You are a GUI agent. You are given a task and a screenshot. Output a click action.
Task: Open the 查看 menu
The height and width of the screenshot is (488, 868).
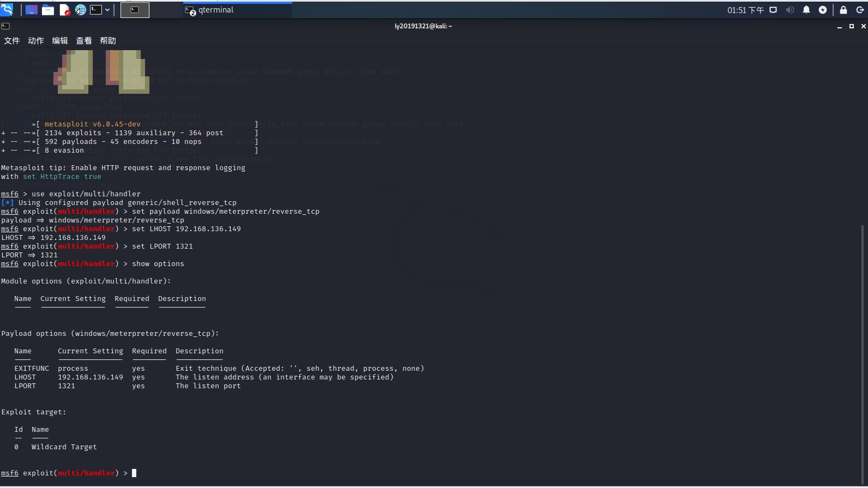point(84,41)
